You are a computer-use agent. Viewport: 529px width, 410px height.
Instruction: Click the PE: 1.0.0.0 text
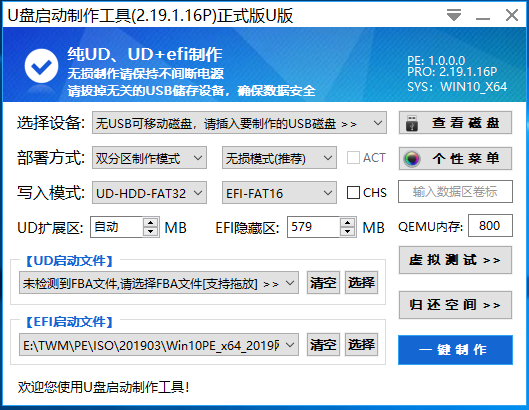click(x=436, y=60)
